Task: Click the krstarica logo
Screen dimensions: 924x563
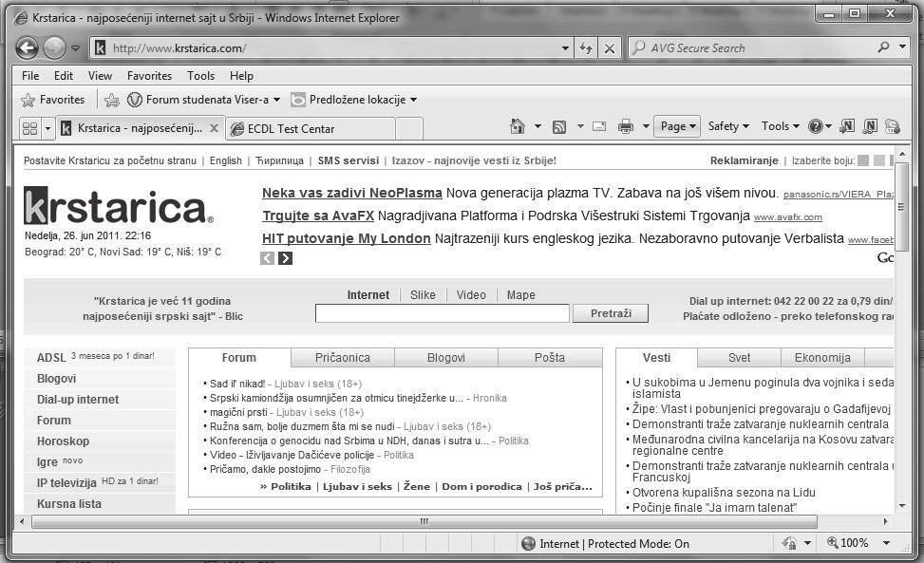Action: [x=119, y=205]
